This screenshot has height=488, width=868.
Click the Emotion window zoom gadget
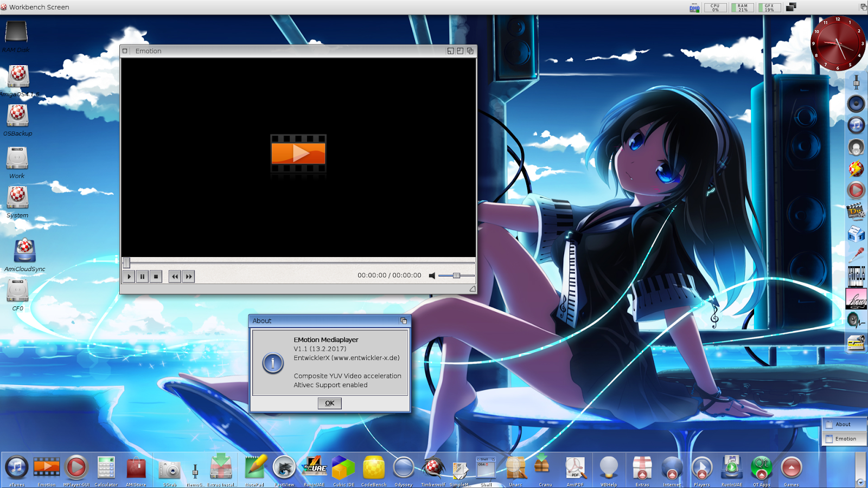[460, 51]
